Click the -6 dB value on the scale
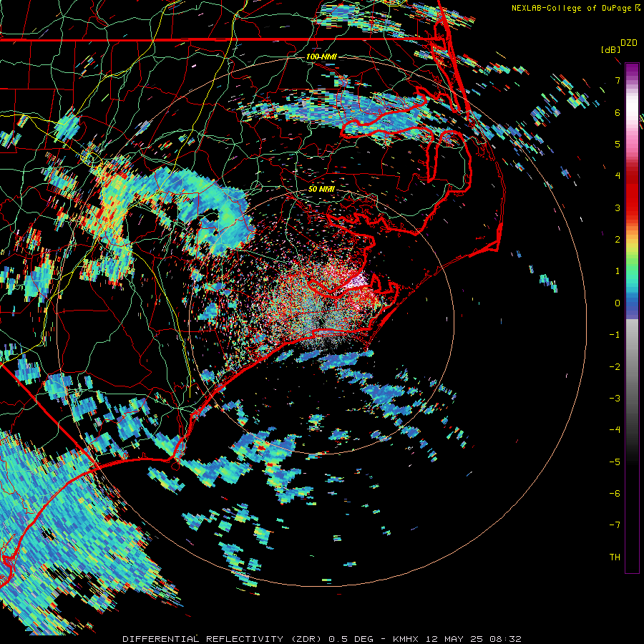Screen dimensions: 644x644 615,494
